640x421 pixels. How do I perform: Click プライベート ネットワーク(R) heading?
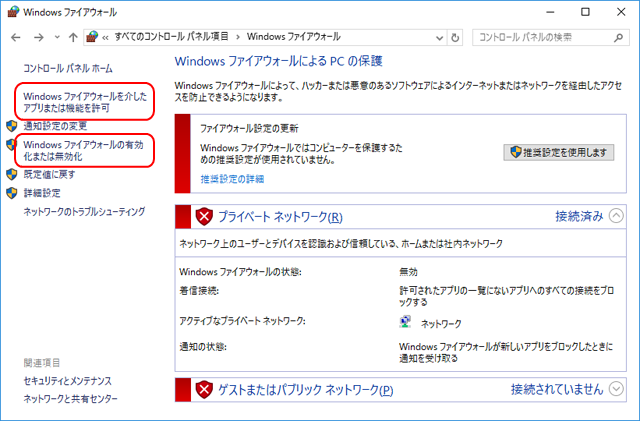coord(280,217)
